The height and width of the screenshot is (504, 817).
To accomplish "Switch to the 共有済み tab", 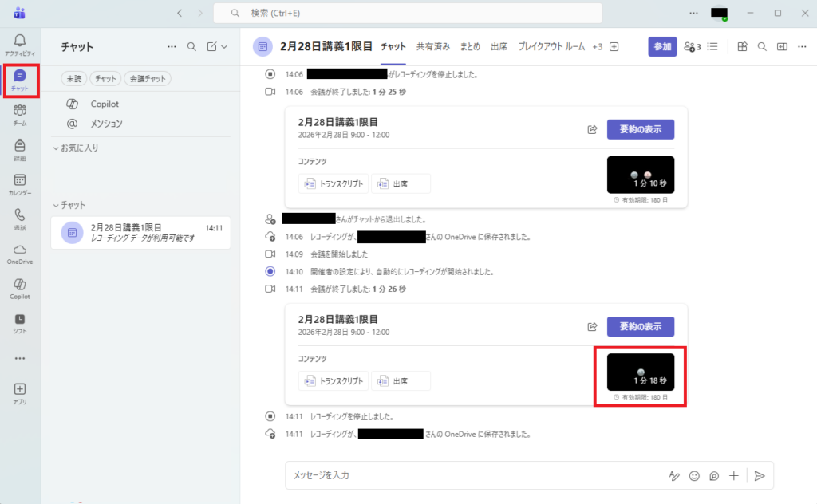I will pyautogui.click(x=432, y=46).
